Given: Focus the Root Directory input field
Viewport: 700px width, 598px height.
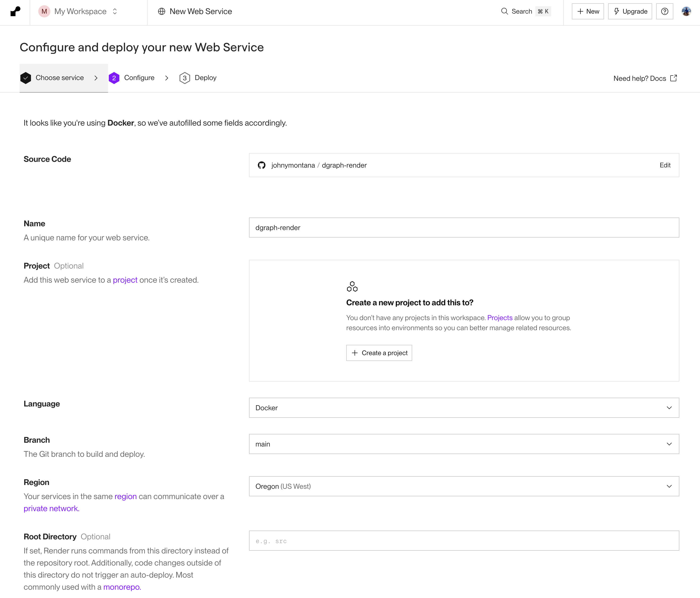Looking at the screenshot, I should [464, 541].
